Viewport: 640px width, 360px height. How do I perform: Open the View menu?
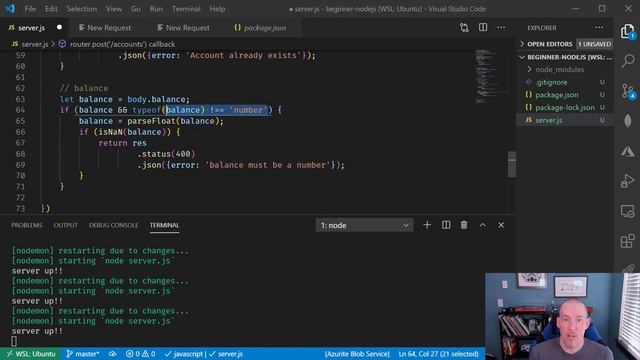(113, 9)
